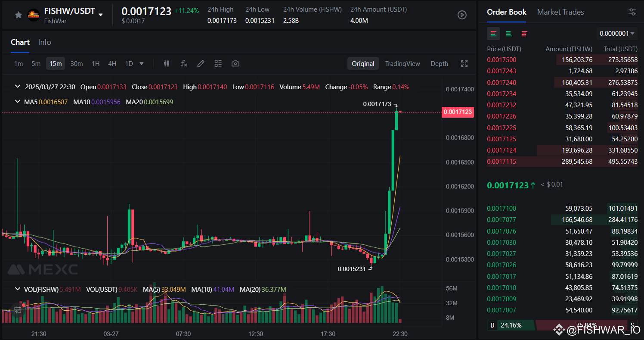Viewport: 644px width, 340px height.
Task: Select the 1H timeframe
Action: [x=96, y=63]
